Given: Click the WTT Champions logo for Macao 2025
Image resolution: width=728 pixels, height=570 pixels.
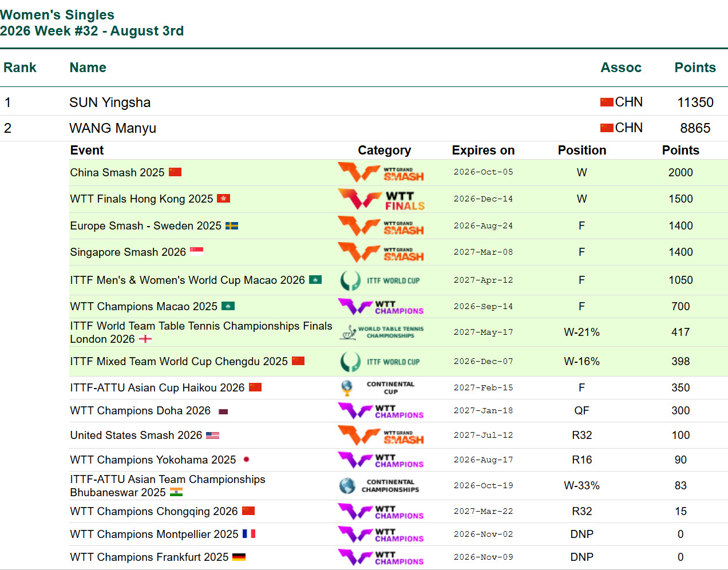Looking at the screenshot, I should coord(381,307).
